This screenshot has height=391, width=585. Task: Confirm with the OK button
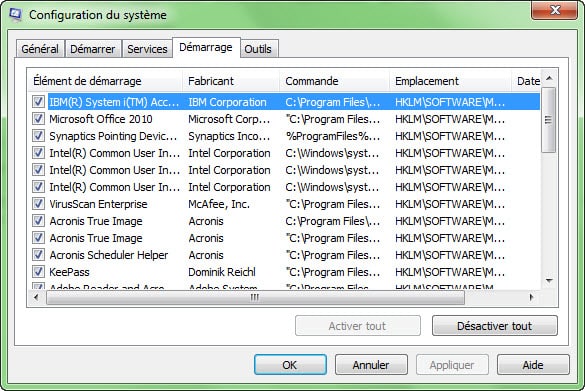290,365
